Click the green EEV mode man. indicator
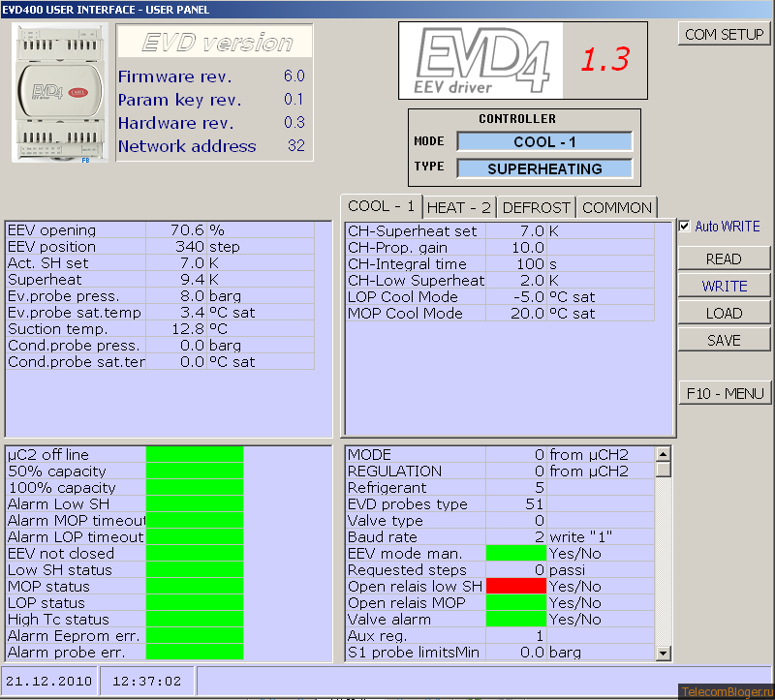This screenshot has width=775, height=700. 516,553
